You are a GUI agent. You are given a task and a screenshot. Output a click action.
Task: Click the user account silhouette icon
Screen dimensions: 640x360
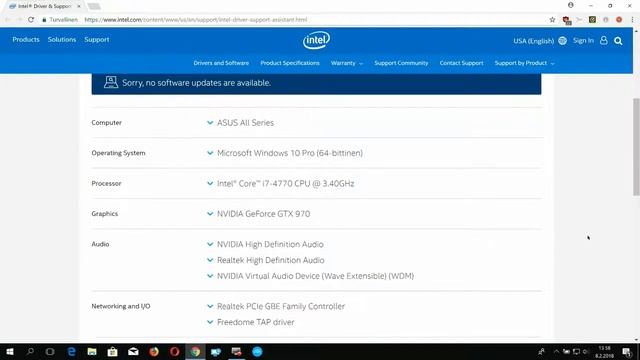604,40
